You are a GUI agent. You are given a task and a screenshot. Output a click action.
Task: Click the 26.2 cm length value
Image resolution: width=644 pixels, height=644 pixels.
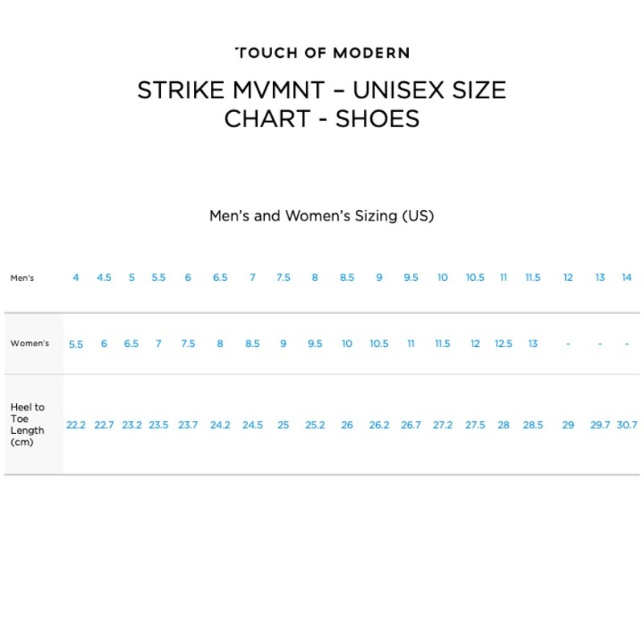pos(379,425)
